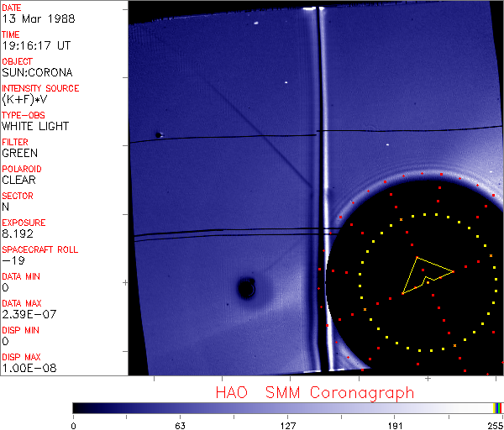This screenshot has width=504, height=430.
Task: Click the color bar at tick value 127
Action: coord(287,407)
